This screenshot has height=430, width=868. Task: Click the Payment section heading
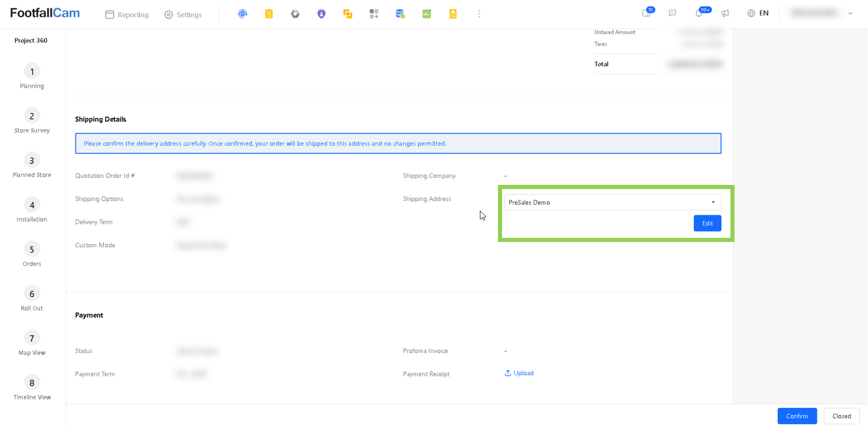(x=89, y=315)
